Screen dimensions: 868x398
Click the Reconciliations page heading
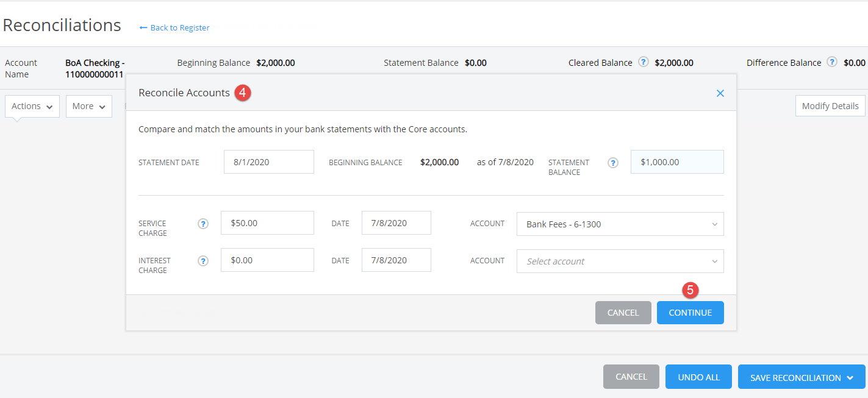[x=62, y=25]
